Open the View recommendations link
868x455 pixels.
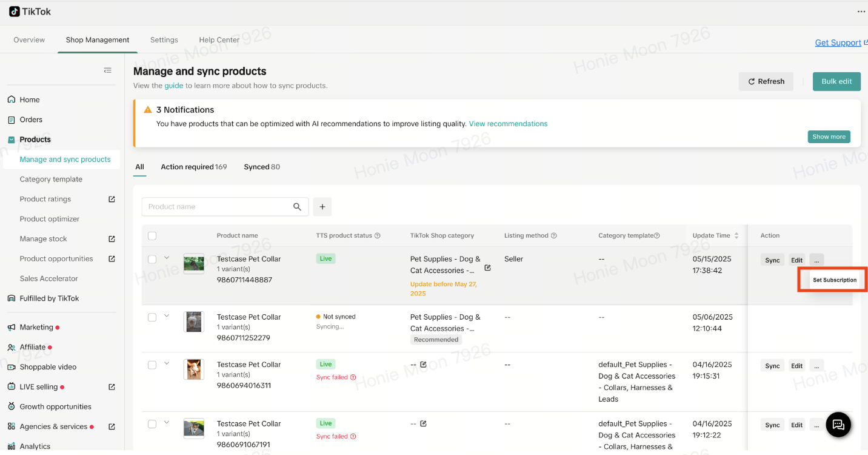[x=508, y=124]
